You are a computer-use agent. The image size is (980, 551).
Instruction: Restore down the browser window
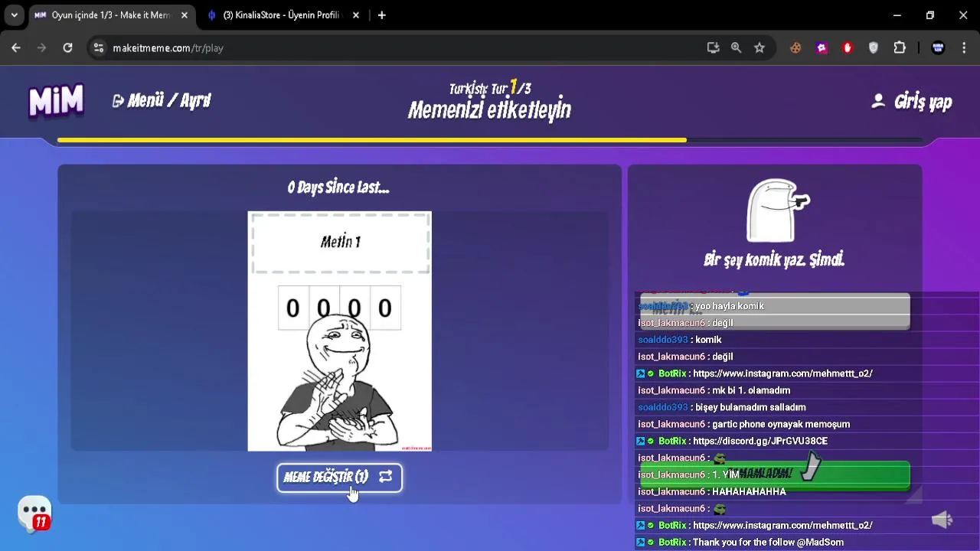930,15
